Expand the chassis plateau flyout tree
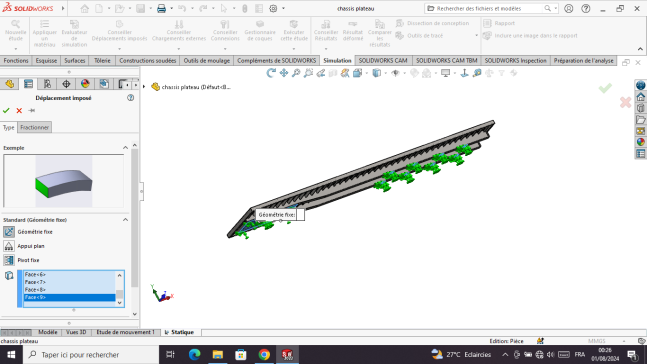 click(144, 87)
